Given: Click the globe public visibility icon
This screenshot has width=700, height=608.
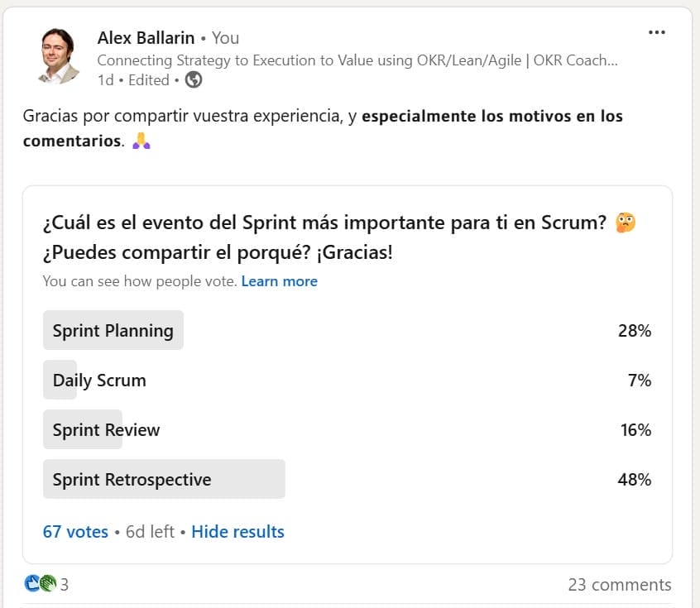Looking at the screenshot, I should click(x=194, y=80).
